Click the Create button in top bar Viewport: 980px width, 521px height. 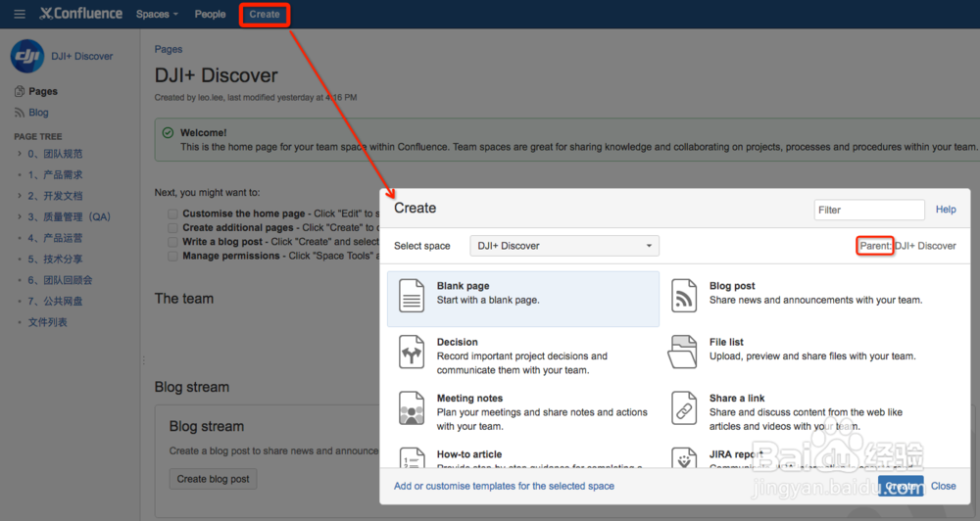click(x=265, y=14)
